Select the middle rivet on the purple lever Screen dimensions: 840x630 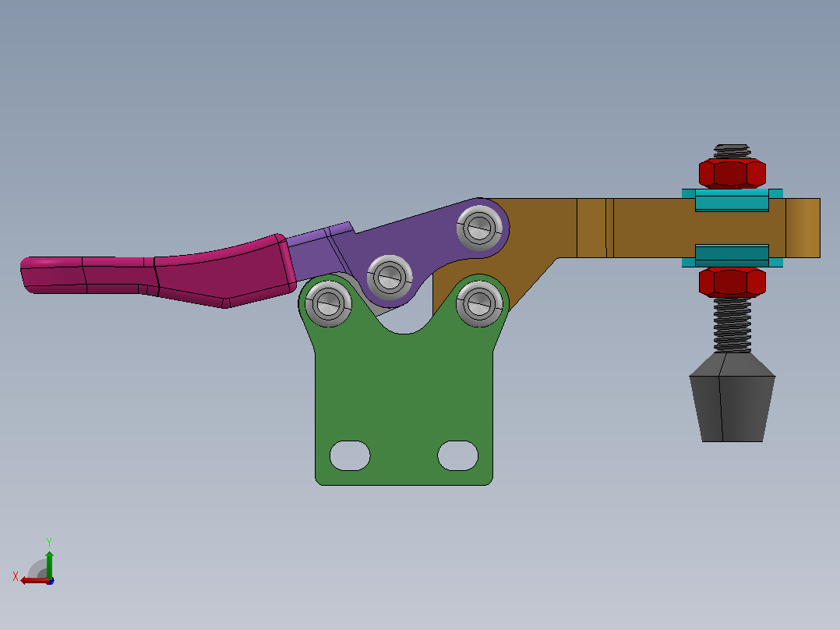click(x=390, y=278)
